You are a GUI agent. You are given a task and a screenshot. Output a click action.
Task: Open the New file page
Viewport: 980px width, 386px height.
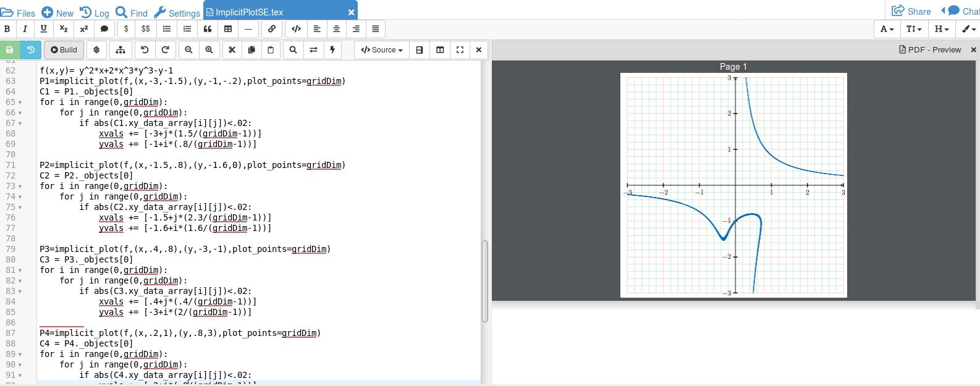pos(57,12)
